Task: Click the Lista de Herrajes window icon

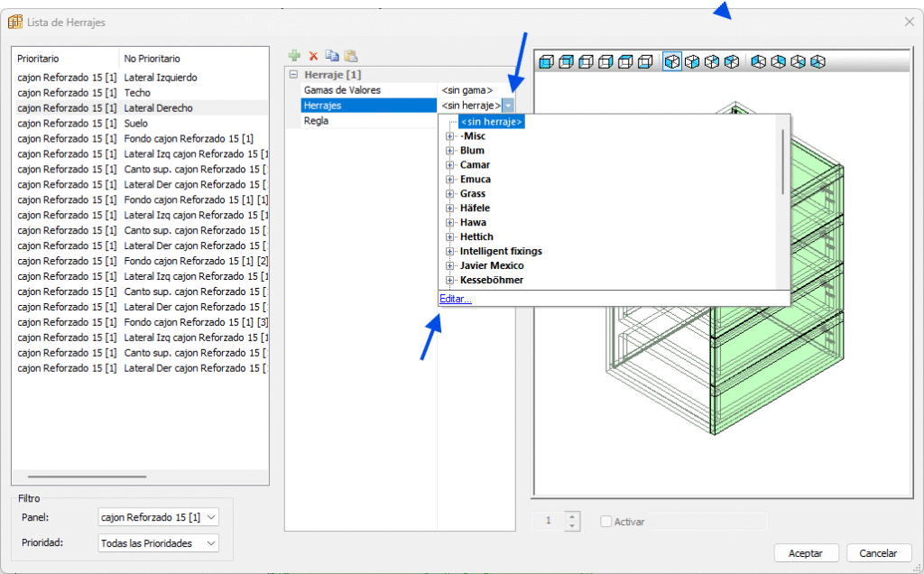Action: coord(15,21)
